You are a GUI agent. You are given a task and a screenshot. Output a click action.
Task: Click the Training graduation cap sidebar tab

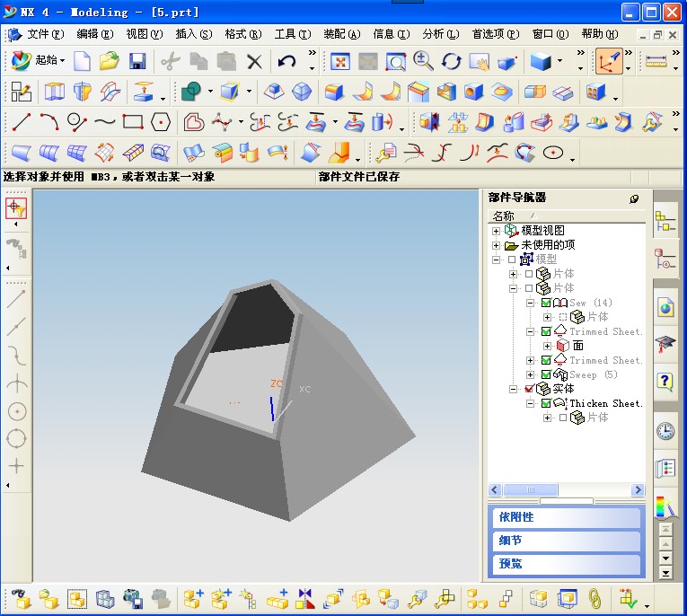click(665, 344)
